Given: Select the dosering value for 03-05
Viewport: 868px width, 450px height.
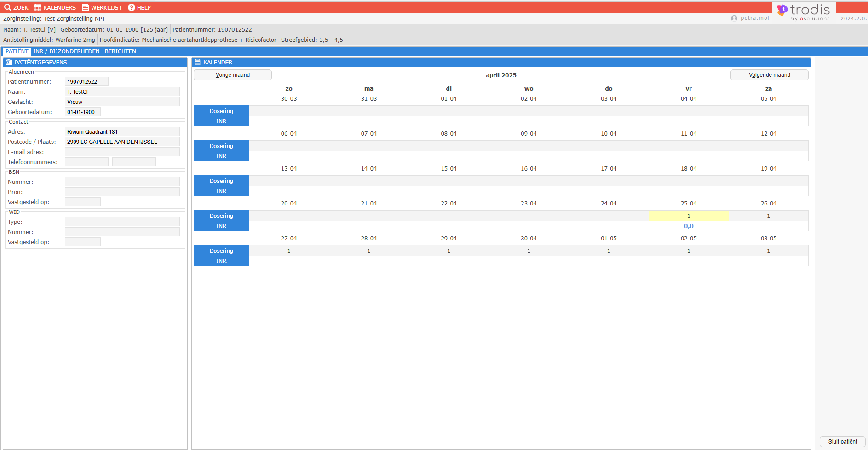Looking at the screenshot, I should tap(768, 251).
